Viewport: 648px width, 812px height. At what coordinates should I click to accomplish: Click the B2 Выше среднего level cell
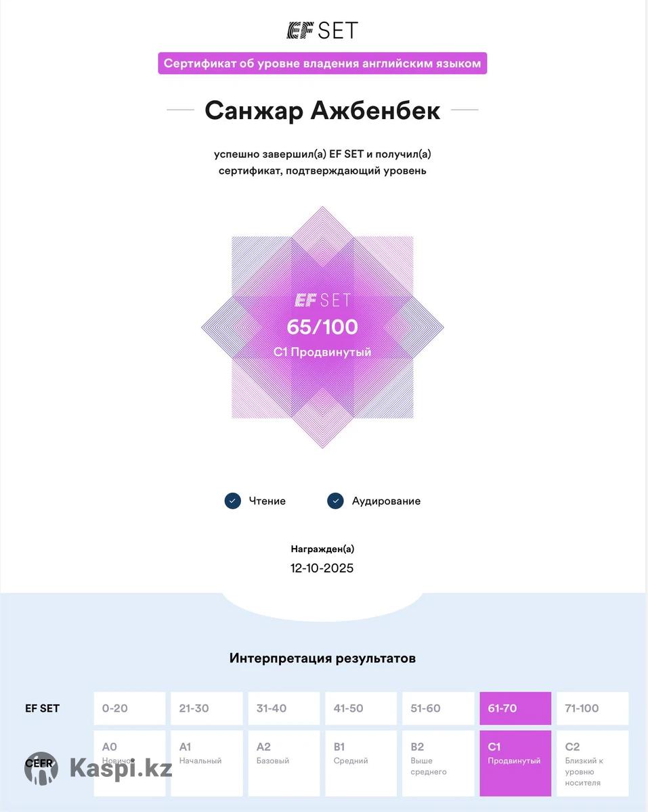(438, 763)
